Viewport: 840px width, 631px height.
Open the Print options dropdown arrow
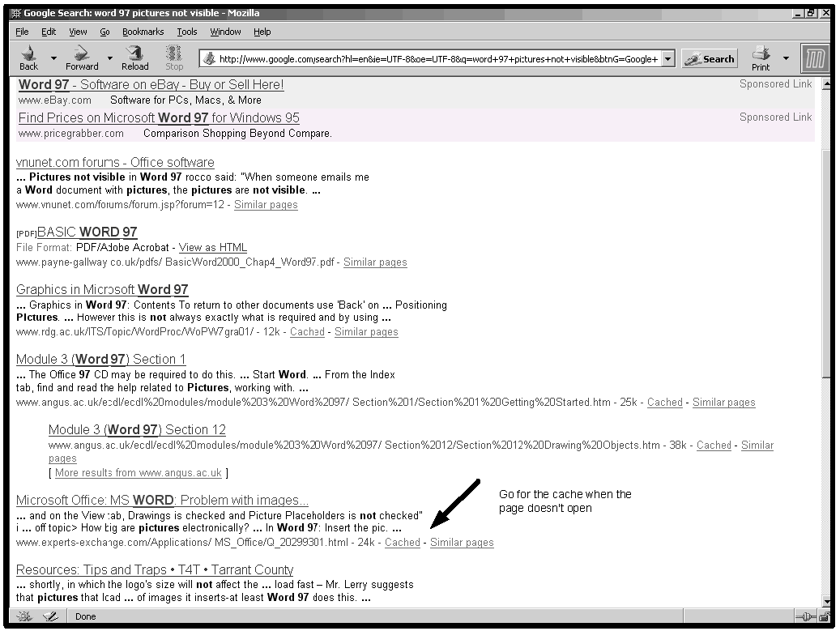point(785,58)
